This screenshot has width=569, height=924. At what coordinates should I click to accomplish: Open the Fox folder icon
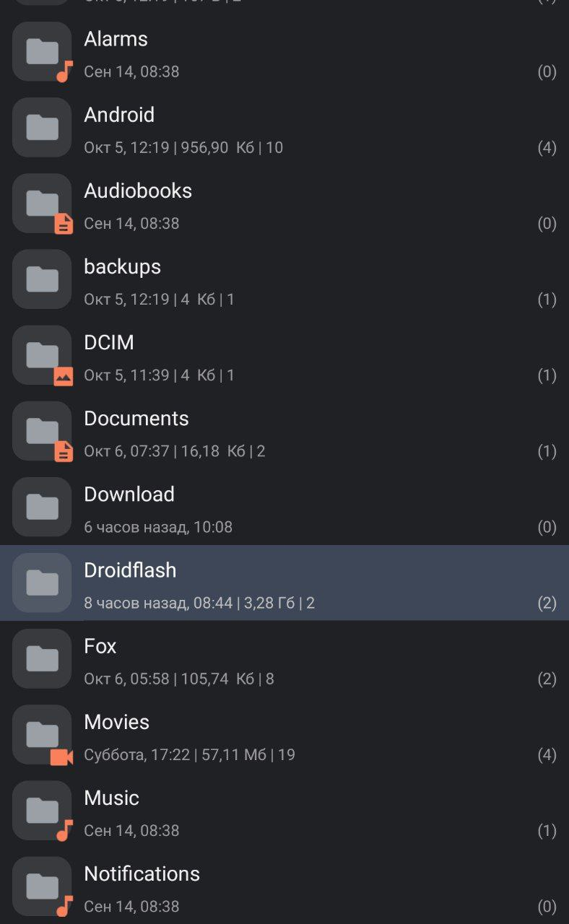point(42,659)
